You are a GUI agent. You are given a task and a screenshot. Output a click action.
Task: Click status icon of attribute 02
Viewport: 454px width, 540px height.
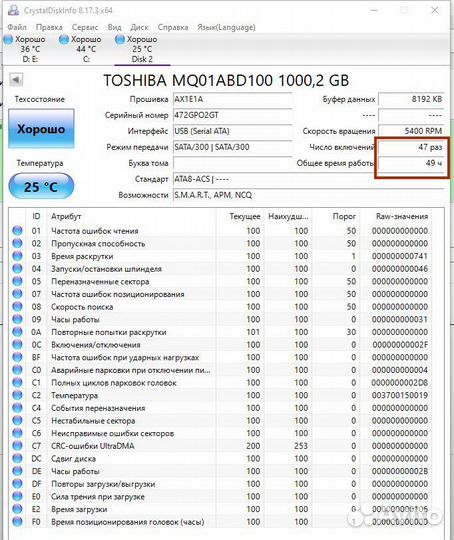[17, 243]
